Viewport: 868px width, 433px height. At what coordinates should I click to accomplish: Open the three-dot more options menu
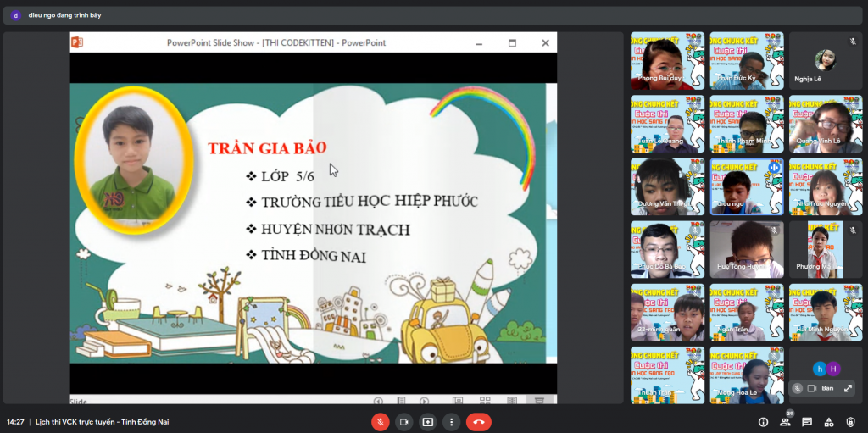(452, 422)
